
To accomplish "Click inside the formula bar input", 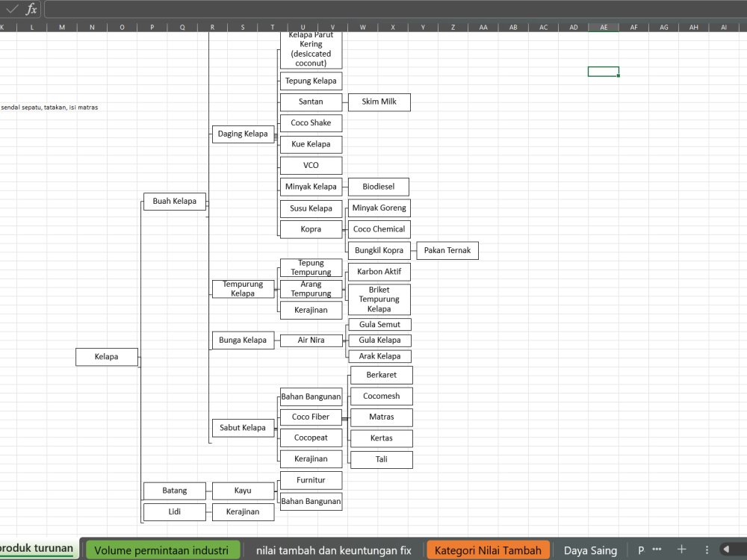I will [395, 8].
